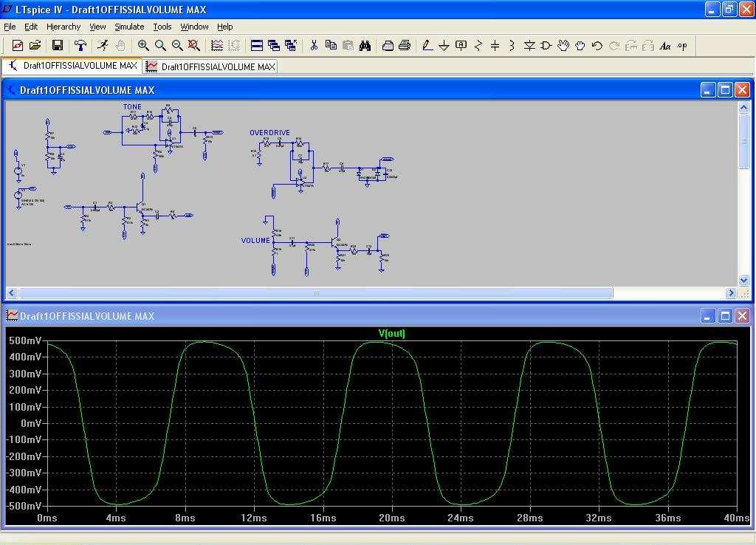This screenshot has height=545, width=756.
Task: Place an inductor component
Action: (x=512, y=46)
